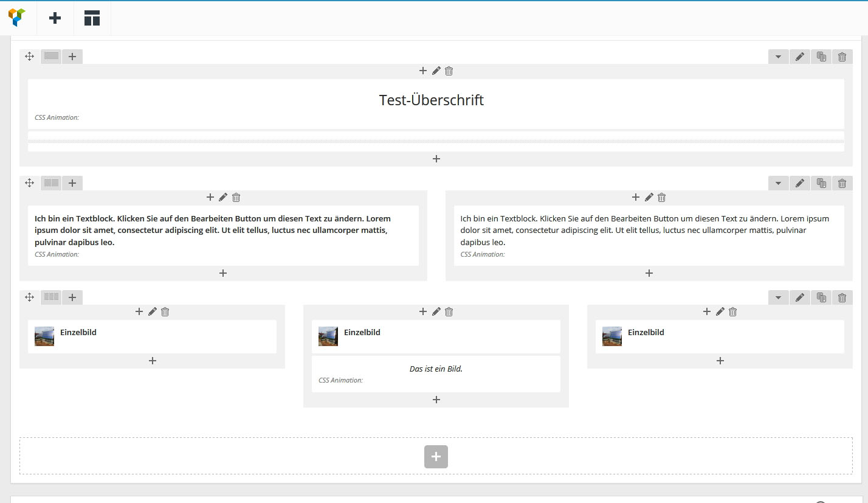Open column layout selector of image row
Image resolution: width=868 pixels, height=503 pixels.
tap(52, 297)
